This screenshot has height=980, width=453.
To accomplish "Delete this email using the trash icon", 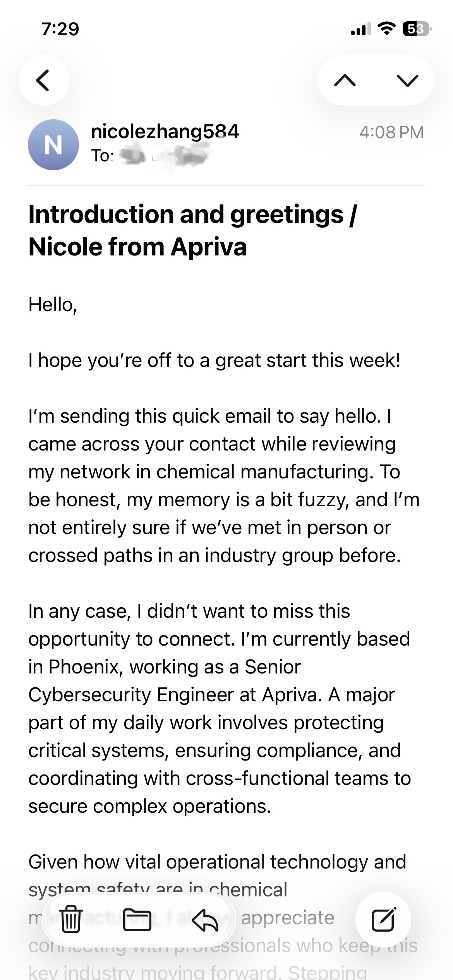I will [72, 919].
